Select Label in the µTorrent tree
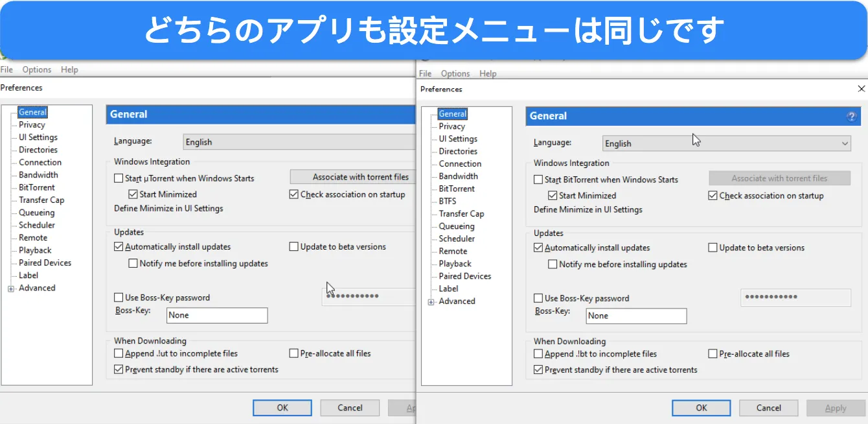Screen dimensions: 868x424 pyautogui.click(x=29, y=276)
